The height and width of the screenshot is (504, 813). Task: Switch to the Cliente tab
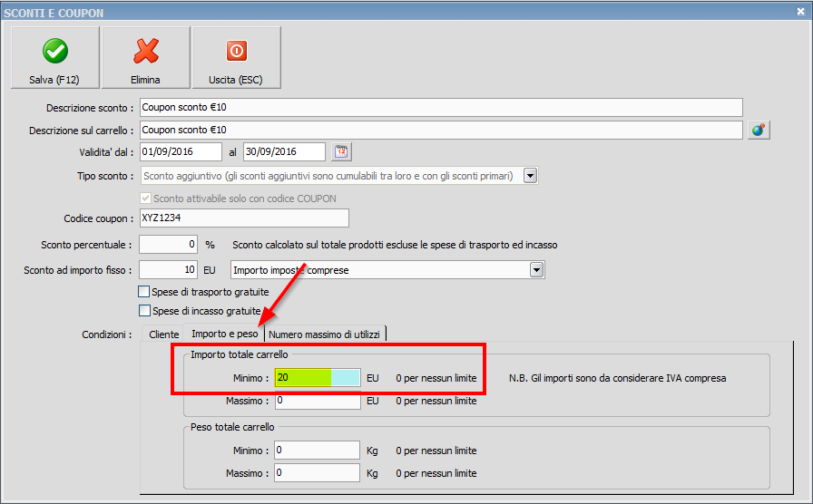[163, 334]
